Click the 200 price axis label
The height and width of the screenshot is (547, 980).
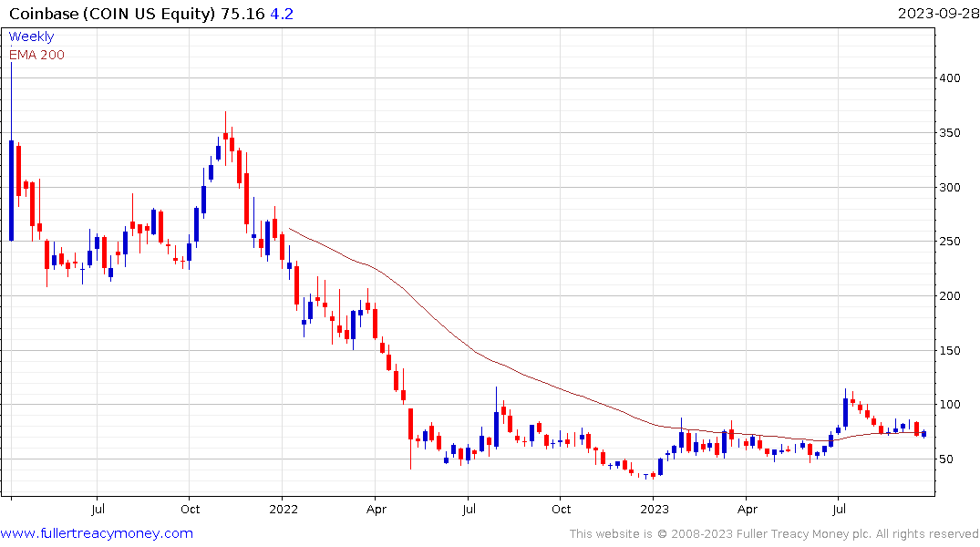point(950,295)
